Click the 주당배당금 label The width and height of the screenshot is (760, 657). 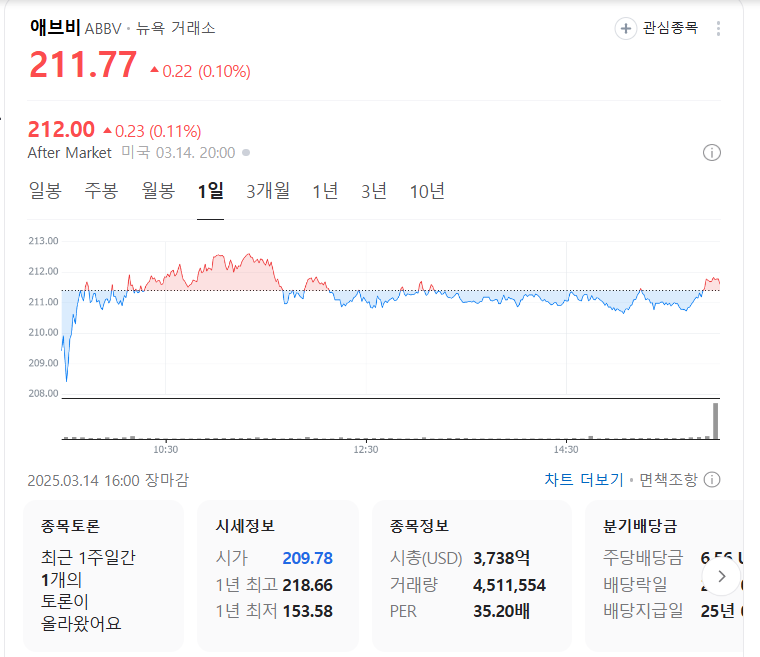(643, 558)
